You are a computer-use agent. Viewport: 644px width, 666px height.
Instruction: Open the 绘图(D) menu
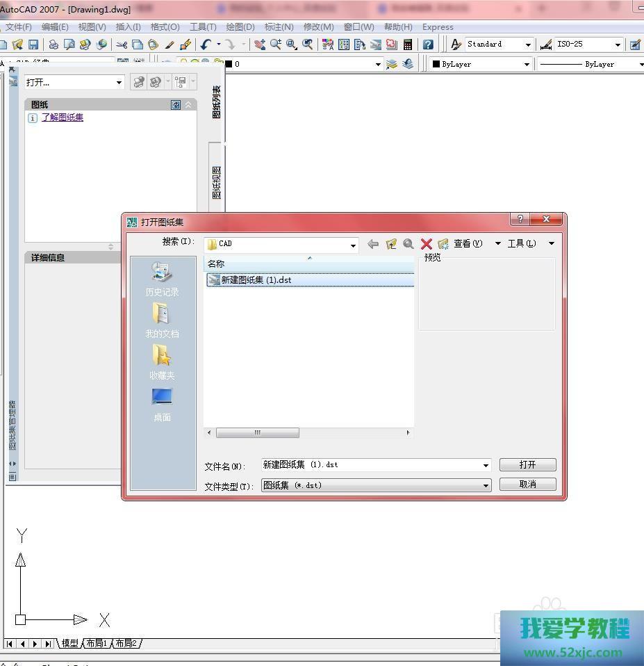[x=240, y=27]
